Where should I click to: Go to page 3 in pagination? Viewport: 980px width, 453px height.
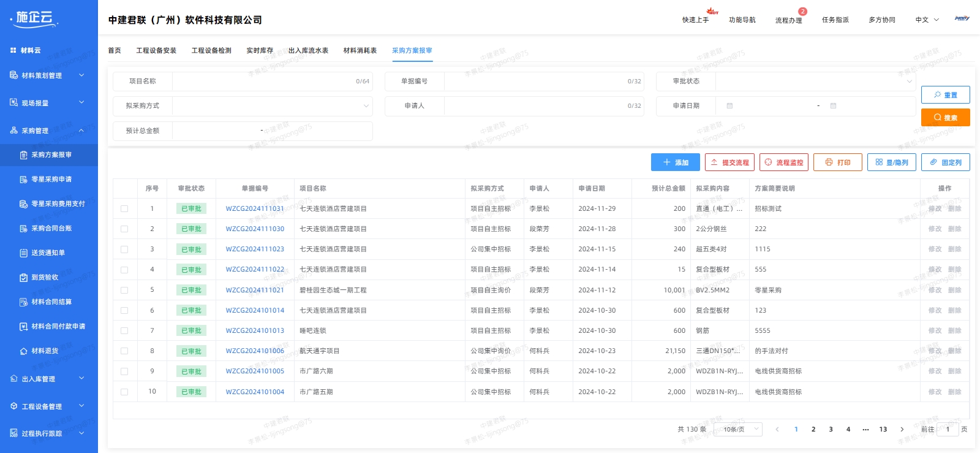click(831, 430)
